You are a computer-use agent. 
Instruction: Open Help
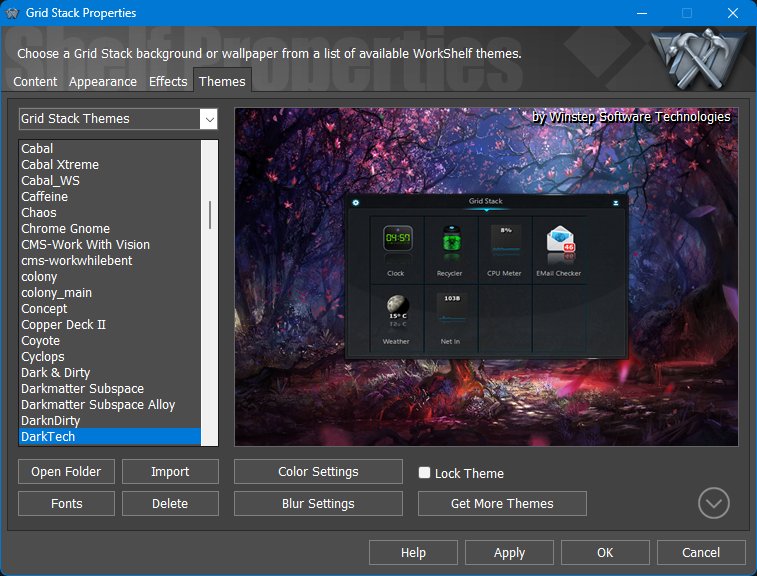(x=413, y=552)
